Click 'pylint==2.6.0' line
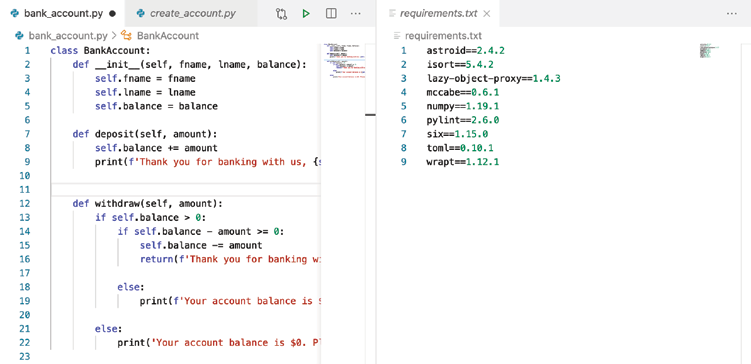Viewport: 751px width, 364px height. click(463, 120)
